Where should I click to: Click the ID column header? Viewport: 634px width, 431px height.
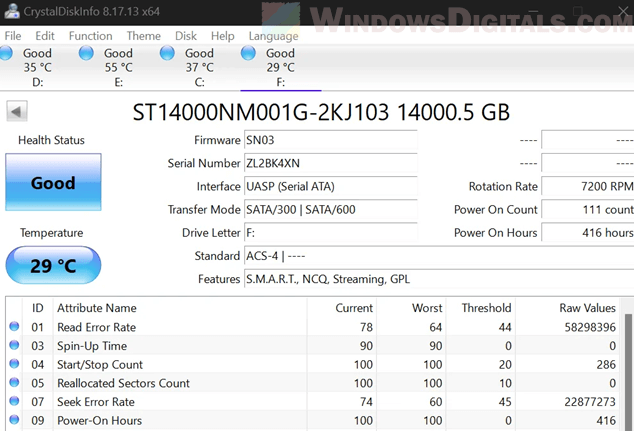[x=38, y=308]
